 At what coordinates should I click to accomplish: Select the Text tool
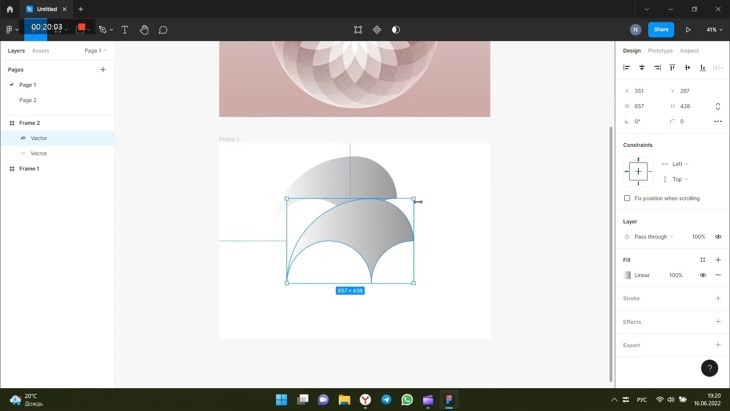click(x=125, y=30)
